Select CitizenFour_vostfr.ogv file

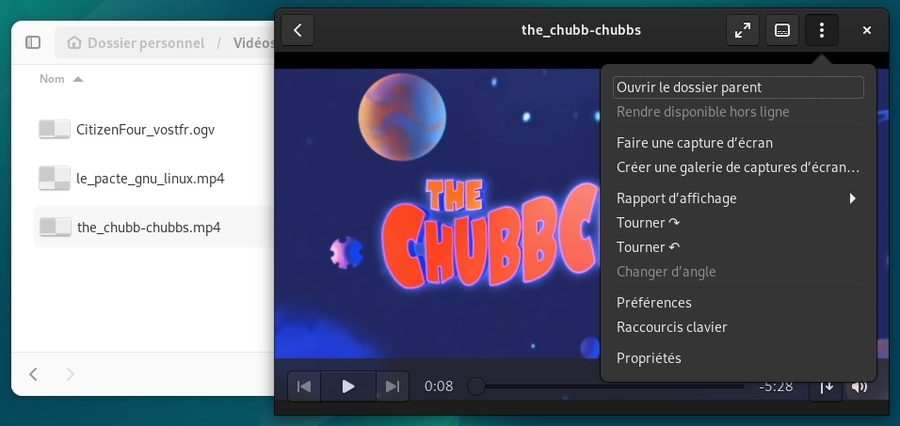point(145,130)
